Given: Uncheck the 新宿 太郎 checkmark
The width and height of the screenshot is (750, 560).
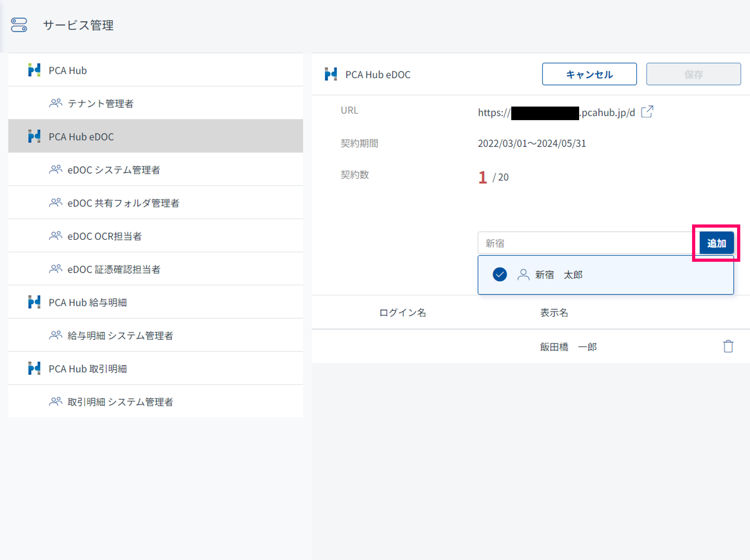Looking at the screenshot, I should click(x=499, y=275).
